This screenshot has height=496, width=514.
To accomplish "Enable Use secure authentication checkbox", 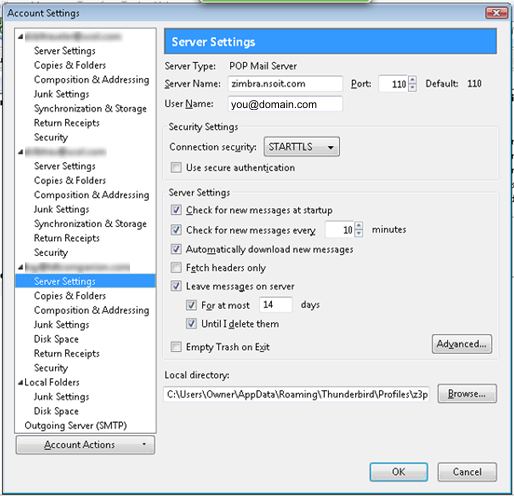I will click(176, 167).
